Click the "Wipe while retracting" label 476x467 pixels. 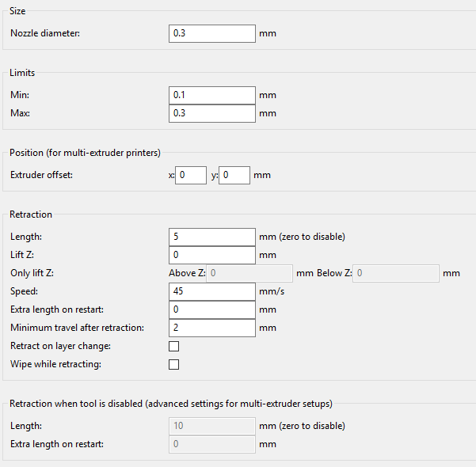tap(55, 364)
